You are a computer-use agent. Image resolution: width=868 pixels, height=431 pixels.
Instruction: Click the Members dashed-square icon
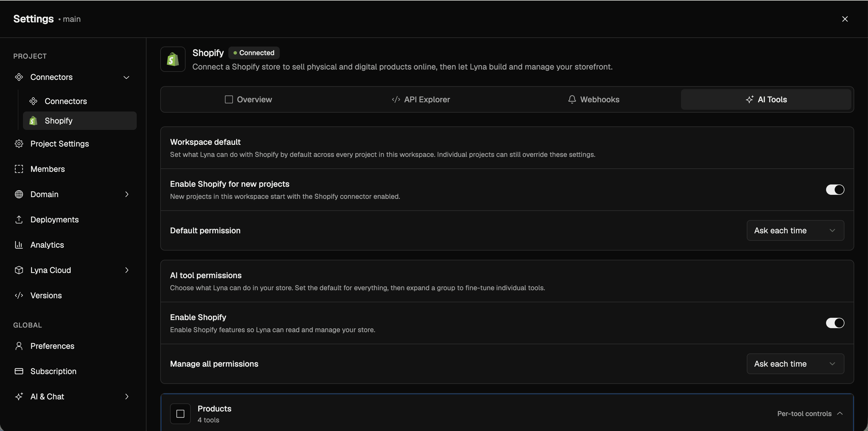19,169
